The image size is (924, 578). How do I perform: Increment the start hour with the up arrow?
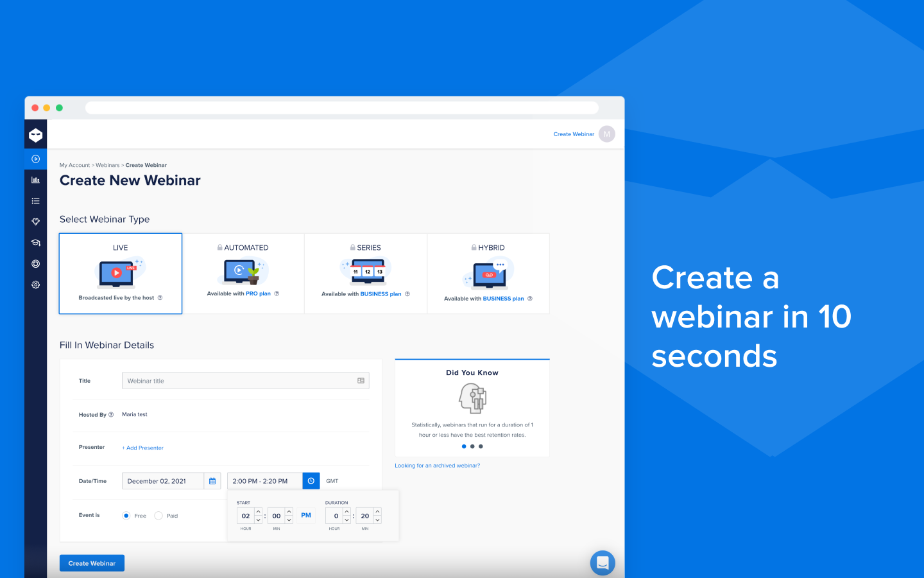pyautogui.click(x=258, y=511)
